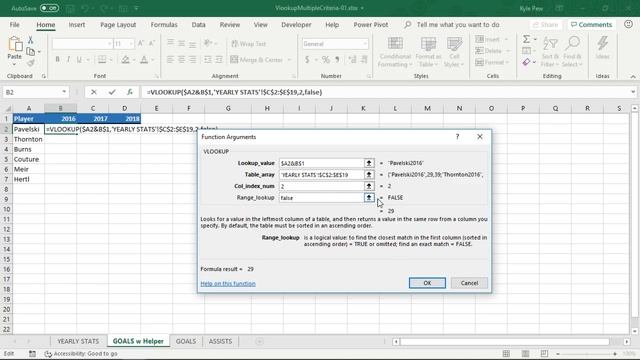Click the Merge & Center button
This screenshot has width=640, height=360.
click(257, 60)
